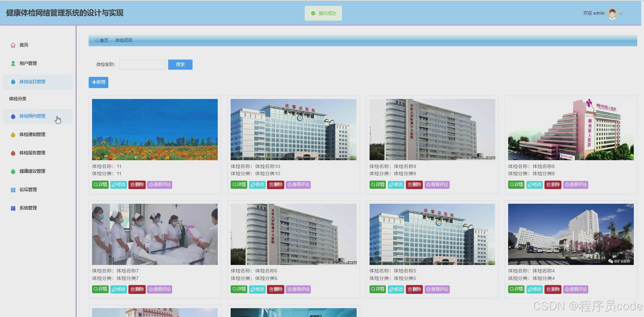Screen dimensions: 644x317
Task: Click 查看评论 for 体检名称8
Action: tap(576, 185)
